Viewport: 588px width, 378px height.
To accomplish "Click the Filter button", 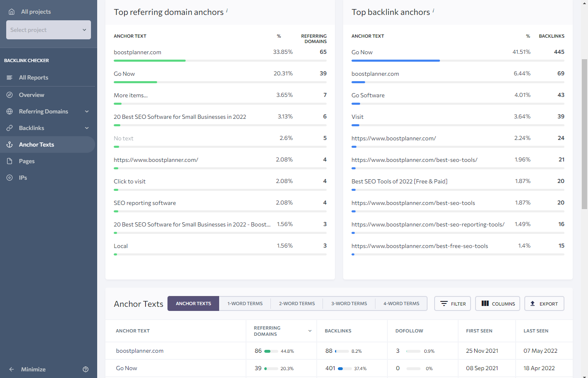I will pos(452,303).
